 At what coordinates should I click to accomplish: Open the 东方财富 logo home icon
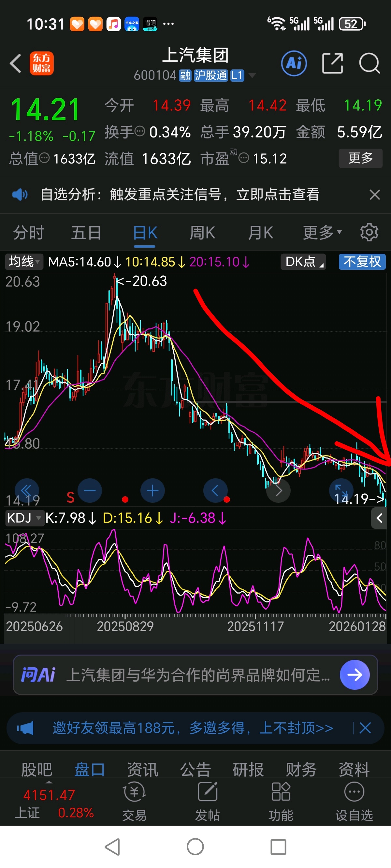(42, 63)
